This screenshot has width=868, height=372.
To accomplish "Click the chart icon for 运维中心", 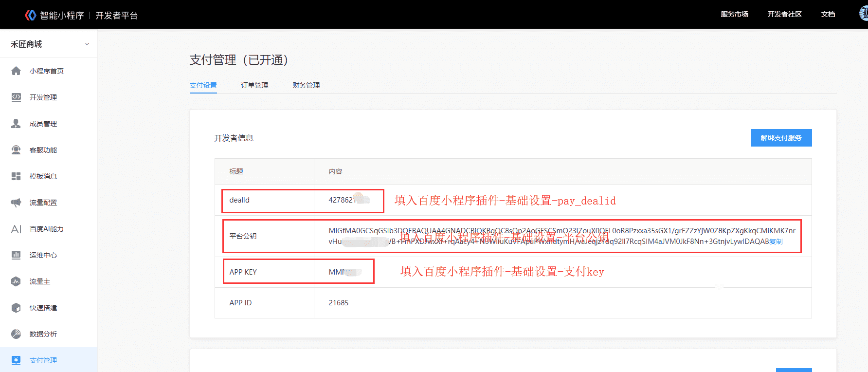I will [x=16, y=255].
